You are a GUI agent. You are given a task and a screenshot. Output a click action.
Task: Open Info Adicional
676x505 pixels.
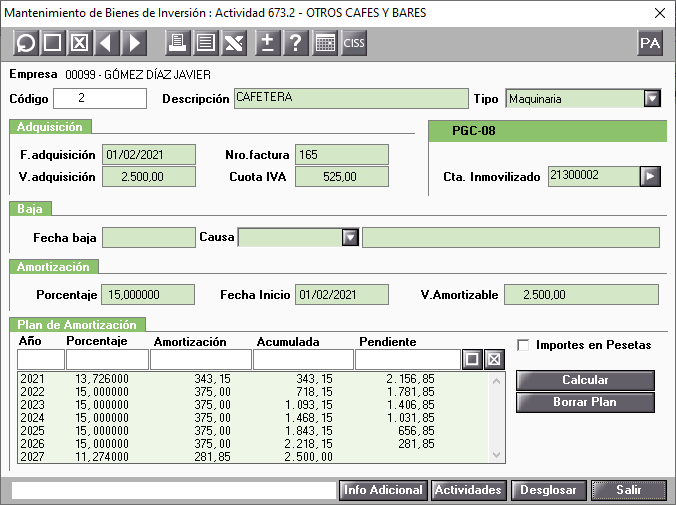[383, 490]
